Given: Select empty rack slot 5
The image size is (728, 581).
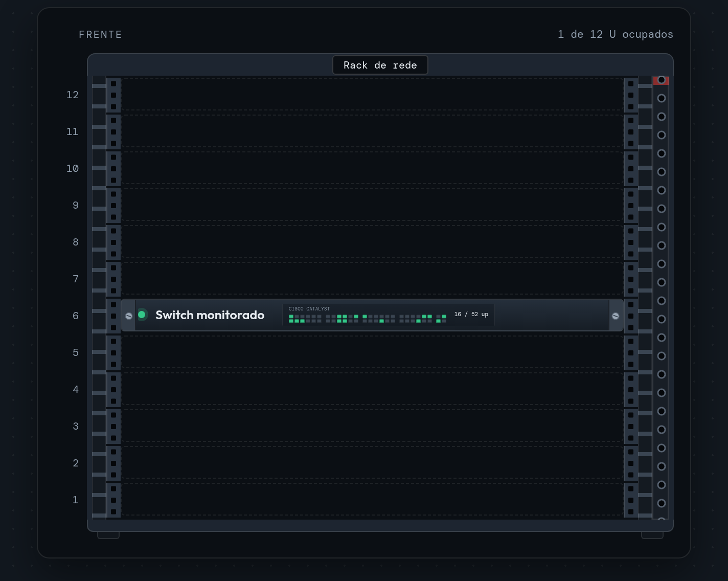Looking at the screenshot, I should [x=372, y=352].
